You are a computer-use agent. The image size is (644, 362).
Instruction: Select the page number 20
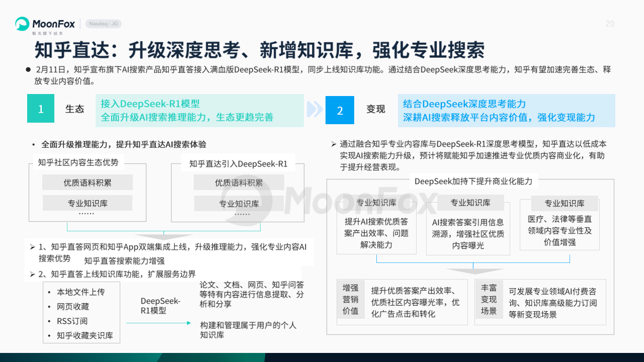point(610,24)
